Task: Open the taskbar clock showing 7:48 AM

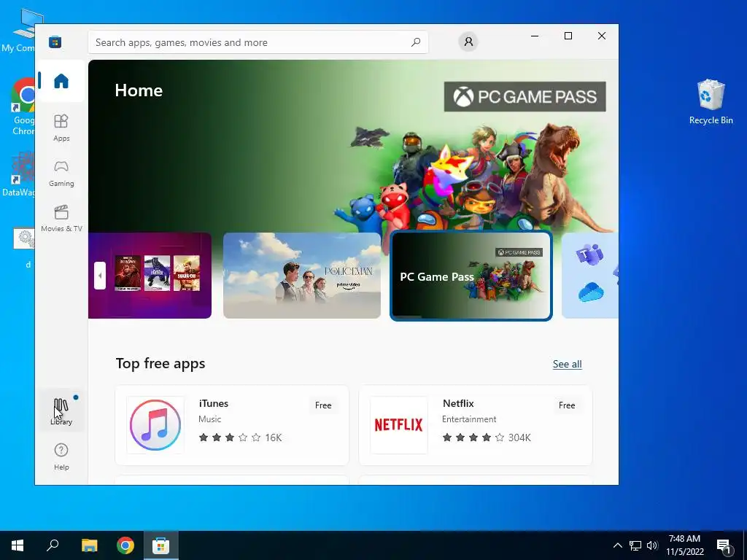Action: pyautogui.click(x=684, y=545)
